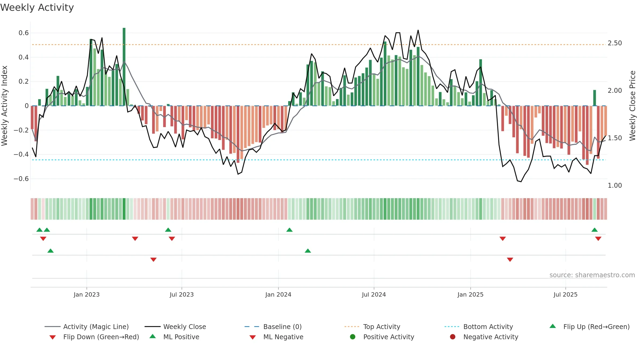Click the ML Positive marker around March 2024
Screen dimensions: 644x362
point(308,251)
